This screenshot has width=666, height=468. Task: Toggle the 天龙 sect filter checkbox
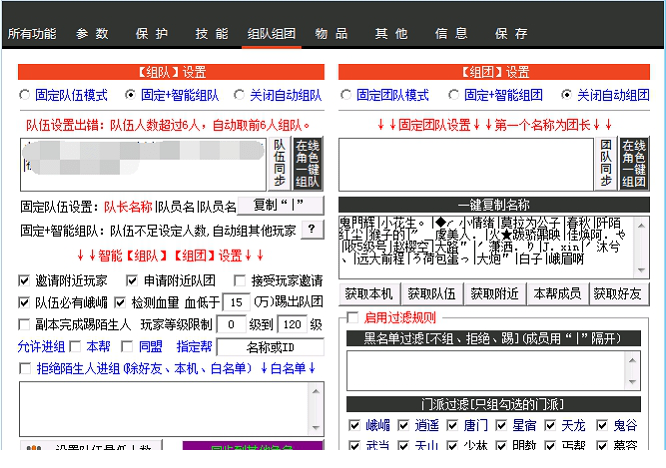click(x=550, y=425)
